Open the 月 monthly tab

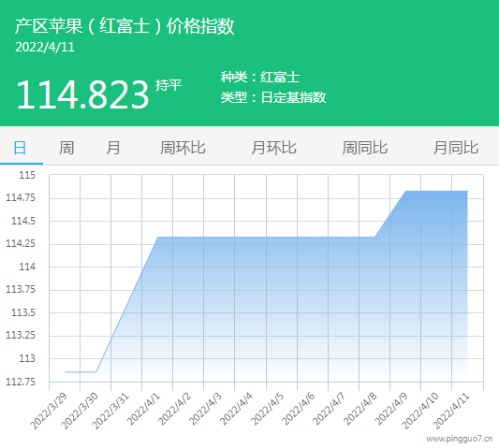[113, 148]
